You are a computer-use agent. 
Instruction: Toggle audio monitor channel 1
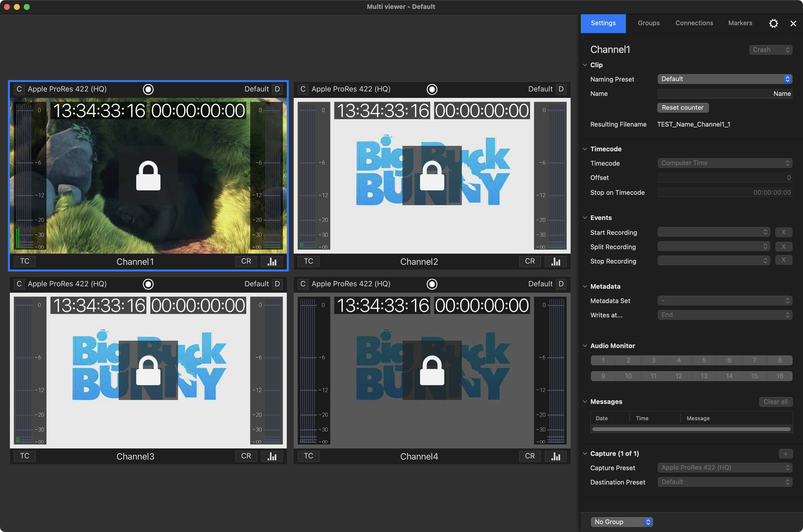click(603, 360)
